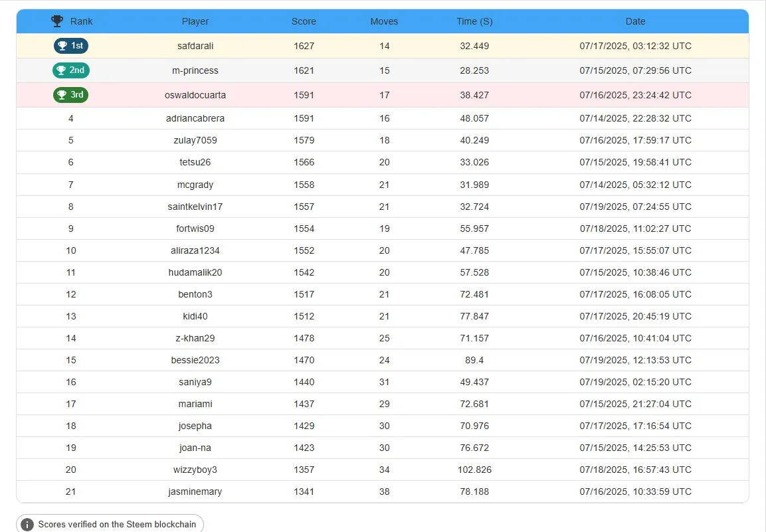This screenshot has width=766, height=532.
Task: Click the 2nd place trophy badge
Action: (71, 70)
